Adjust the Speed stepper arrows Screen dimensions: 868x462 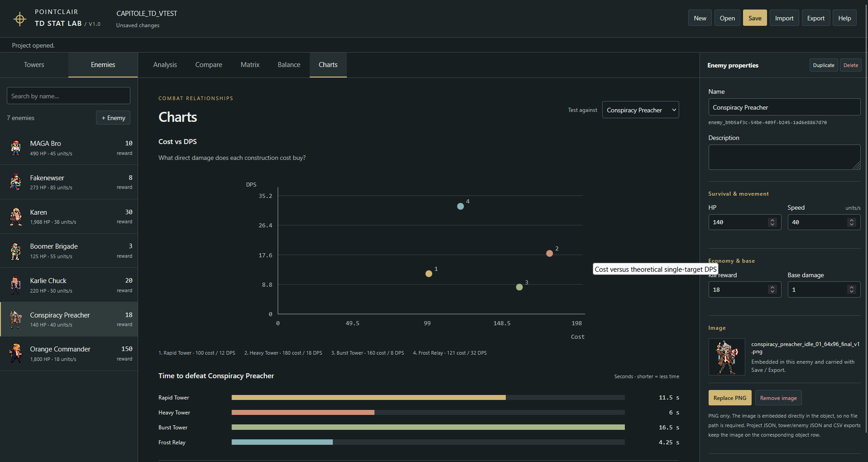point(852,222)
